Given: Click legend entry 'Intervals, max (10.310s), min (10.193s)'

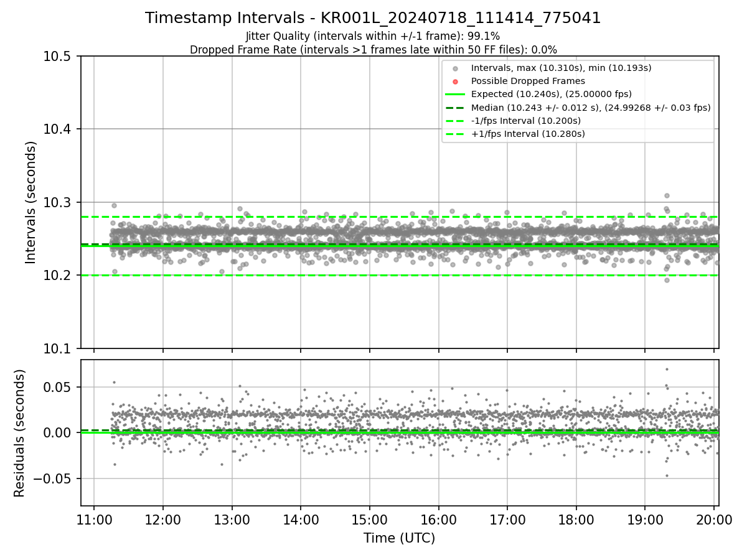Looking at the screenshot, I should pyautogui.click(x=561, y=68).
